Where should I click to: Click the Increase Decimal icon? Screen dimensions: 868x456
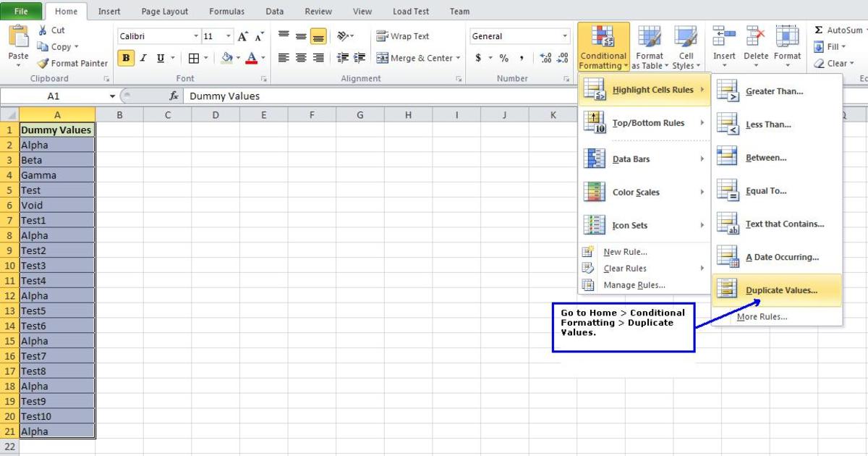546,58
